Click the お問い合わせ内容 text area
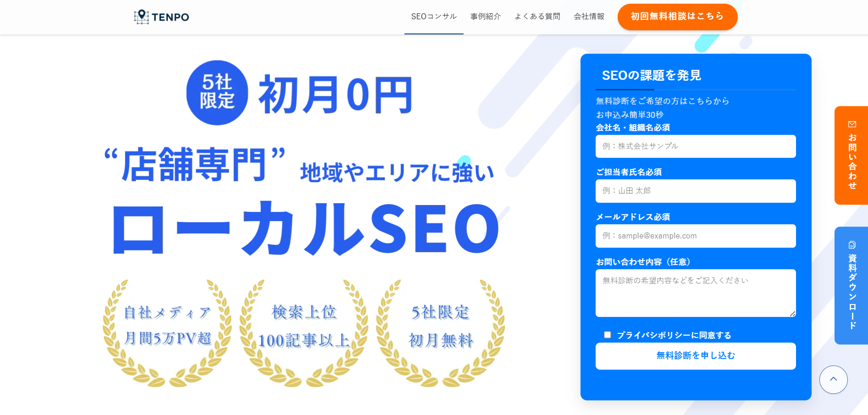 695,293
